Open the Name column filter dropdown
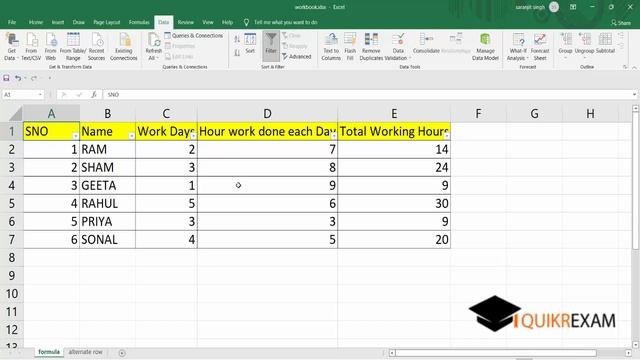The image size is (640, 360). point(131,136)
